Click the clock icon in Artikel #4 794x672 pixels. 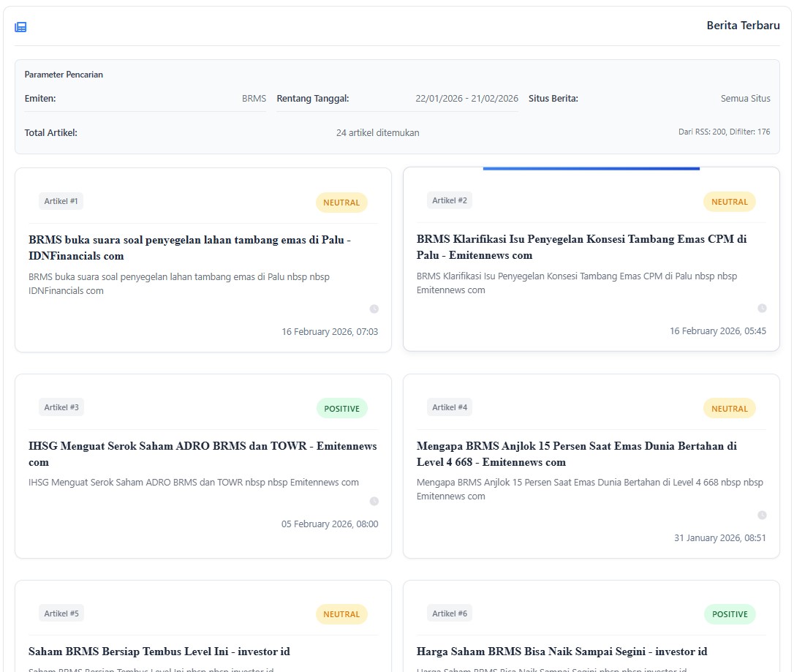coord(762,516)
